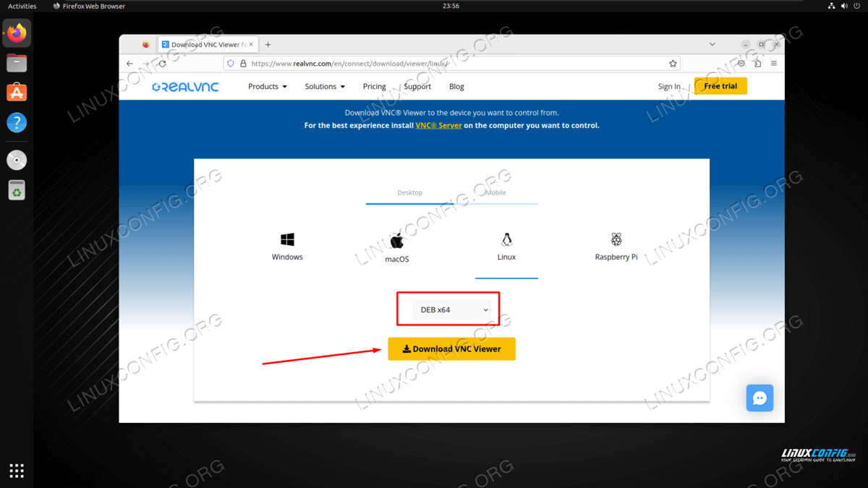Click the Download VNC Viewer button

pyautogui.click(x=451, y=349)
